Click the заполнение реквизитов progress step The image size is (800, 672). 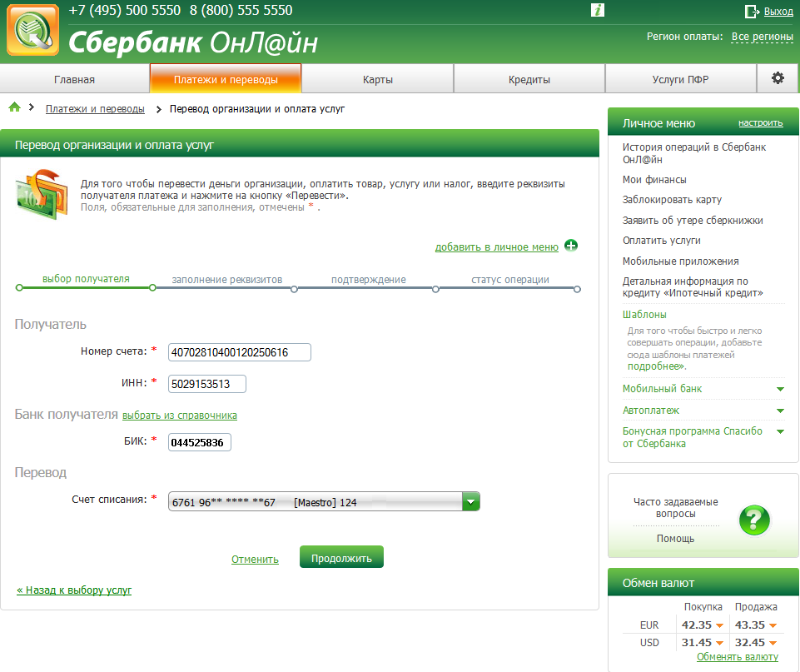[x=227, y=280]
